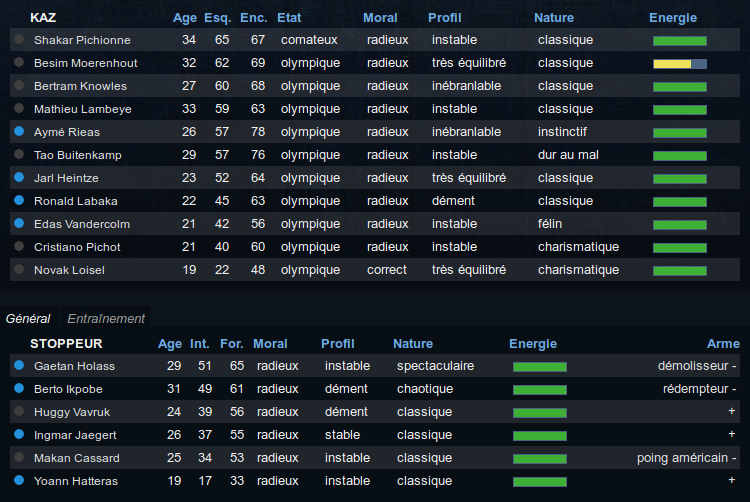Remove poing américain from Makan Cassard
750x502 pixels.
734,458
